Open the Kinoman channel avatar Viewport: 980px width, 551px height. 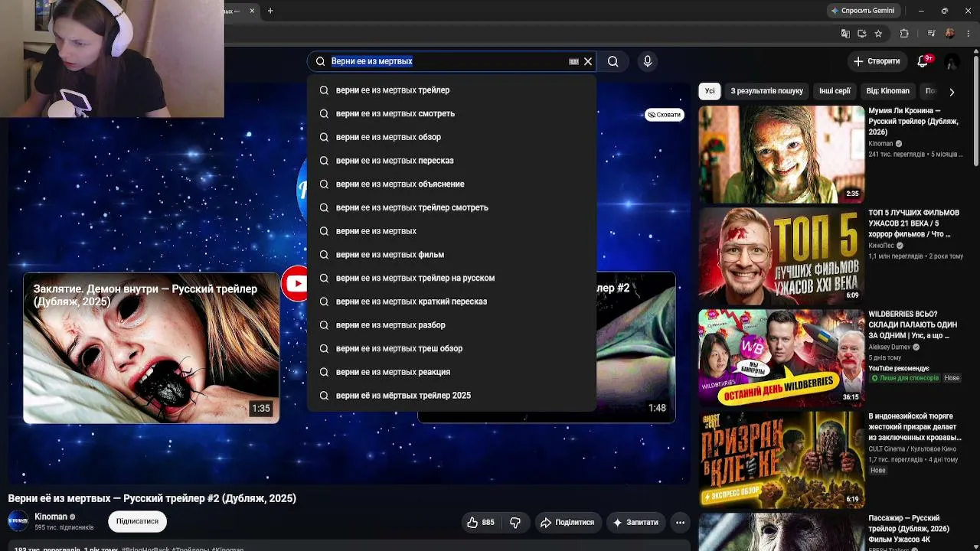click(x=18, y=521)
